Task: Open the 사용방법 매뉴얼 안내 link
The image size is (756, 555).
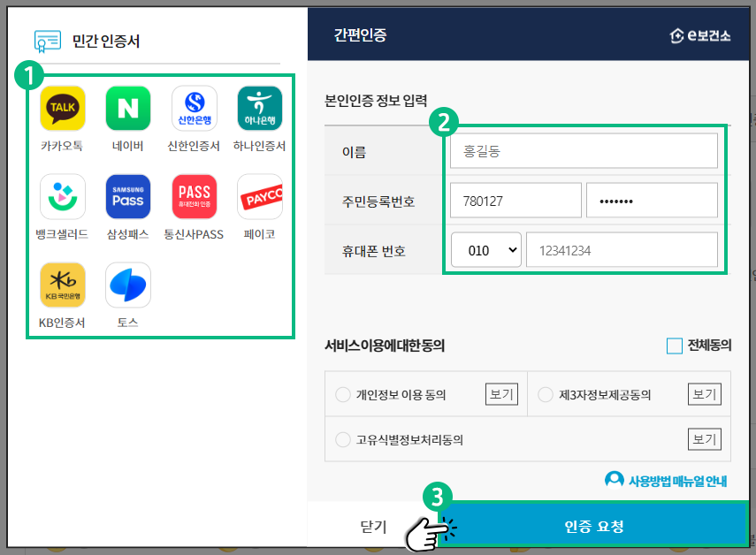Action: [677, 481]
